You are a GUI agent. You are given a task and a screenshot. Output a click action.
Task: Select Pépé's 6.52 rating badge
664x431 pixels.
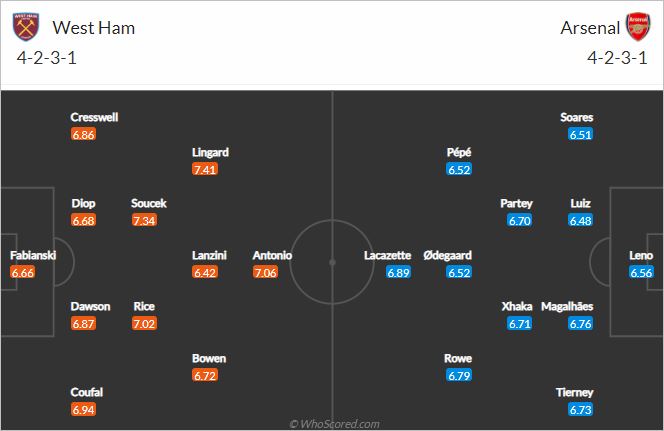459,170
